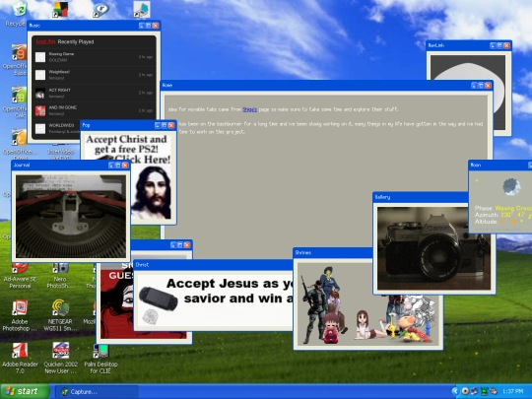Expand the hidden system tray icons arrow
The height and width of the screenshot is (399, 532).
point(454,391)
